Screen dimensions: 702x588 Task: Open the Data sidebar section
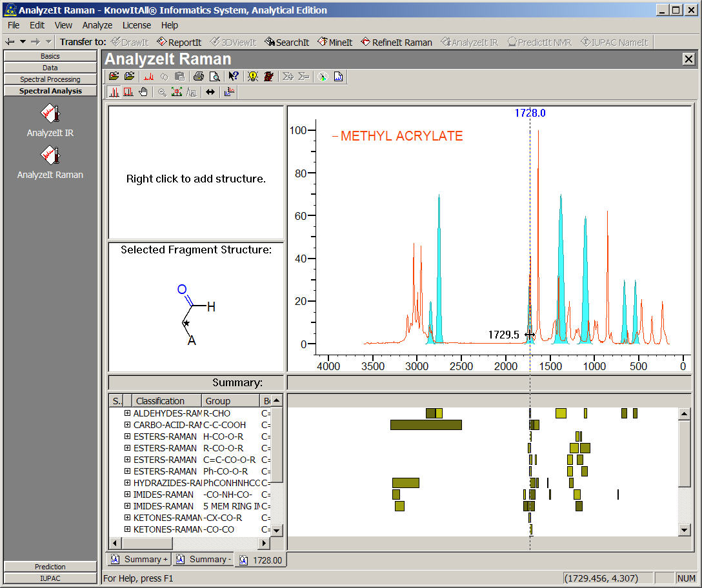coord(50,68)
